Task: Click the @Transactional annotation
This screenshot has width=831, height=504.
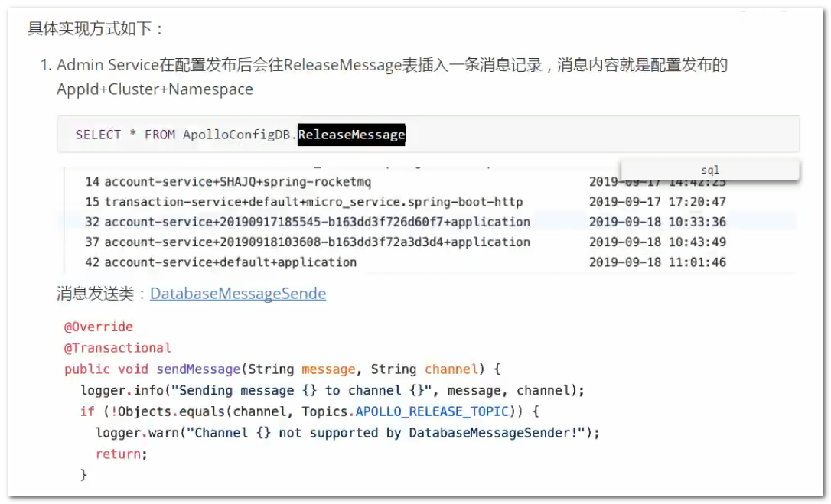Action: pyautogui.click(x=118, y=348)
